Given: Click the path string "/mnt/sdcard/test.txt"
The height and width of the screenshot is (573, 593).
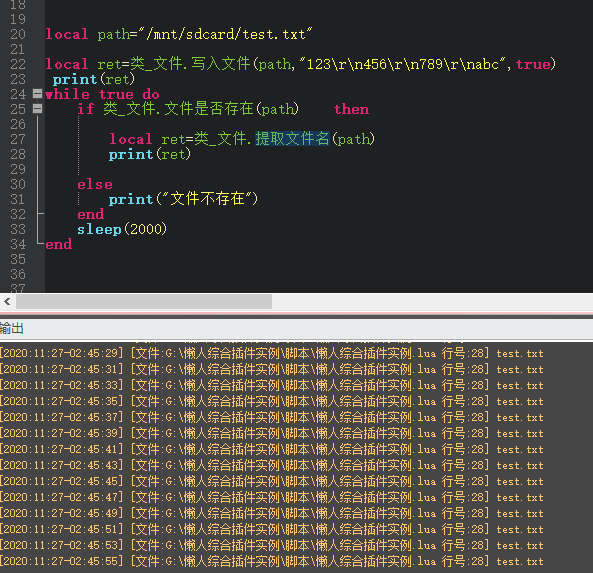Looking at the screenshot, I should click(x=227, y=34).
